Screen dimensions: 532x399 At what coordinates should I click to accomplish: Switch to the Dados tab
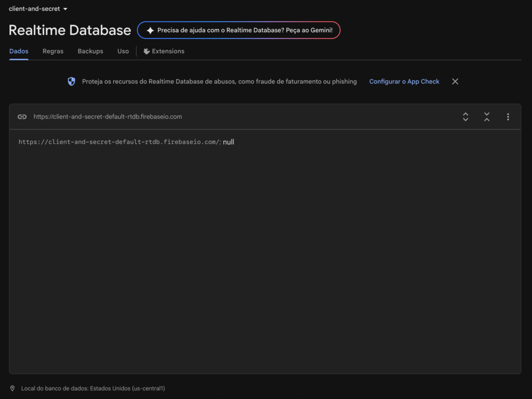pos(19,51)
